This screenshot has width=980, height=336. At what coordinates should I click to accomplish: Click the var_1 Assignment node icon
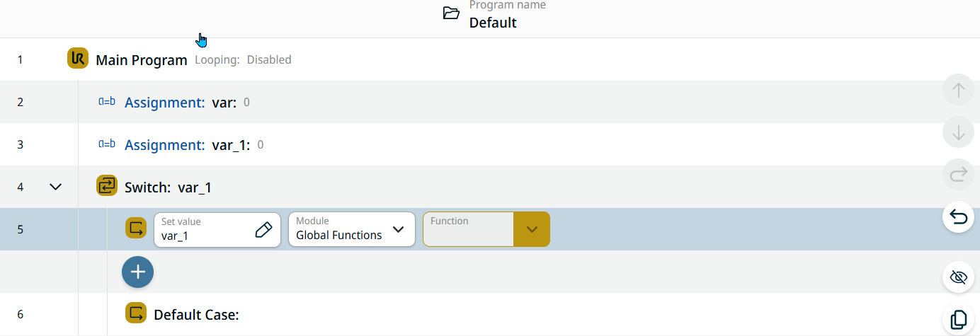[106, 144]
